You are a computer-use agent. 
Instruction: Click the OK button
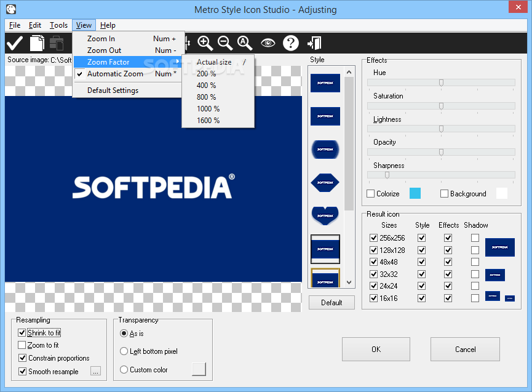376,350
